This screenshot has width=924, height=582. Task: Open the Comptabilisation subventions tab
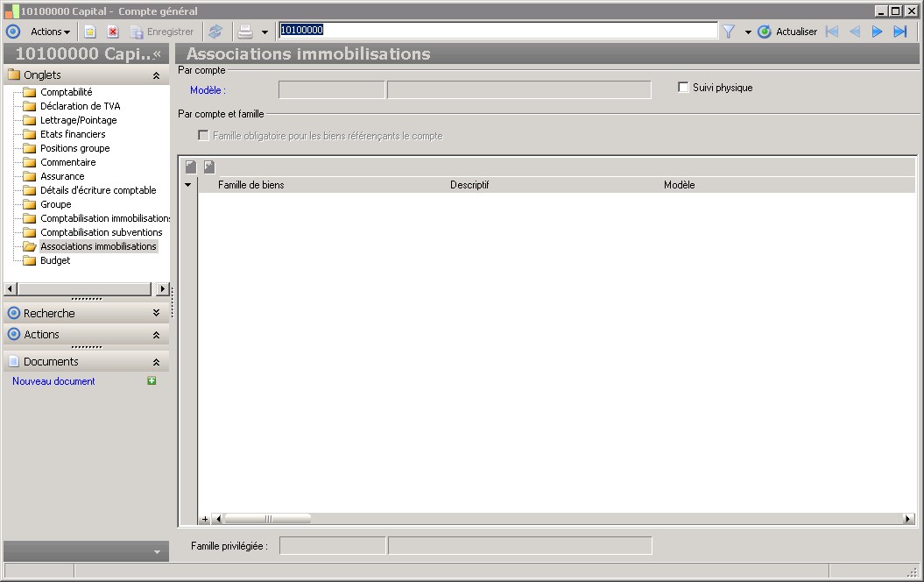101,232
